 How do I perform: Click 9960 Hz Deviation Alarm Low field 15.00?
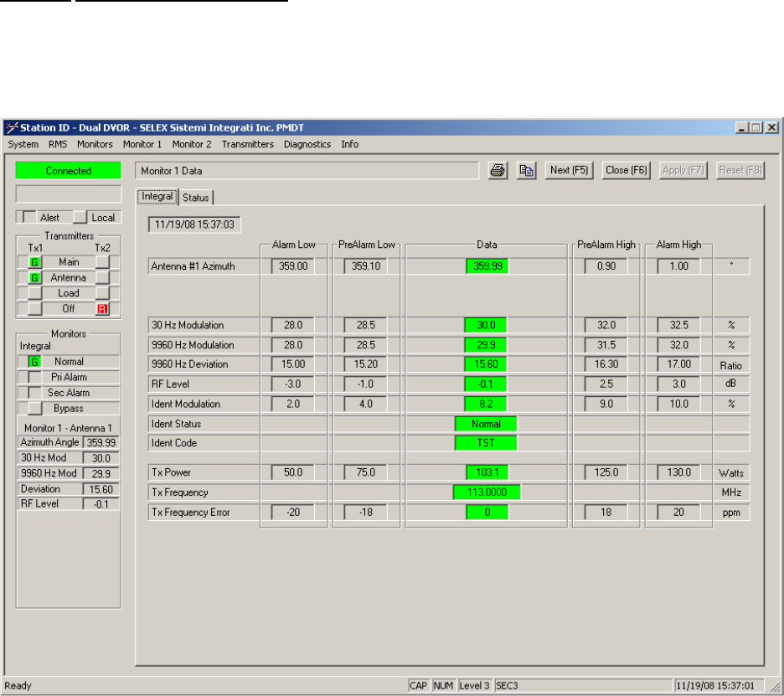coord(293,364)
